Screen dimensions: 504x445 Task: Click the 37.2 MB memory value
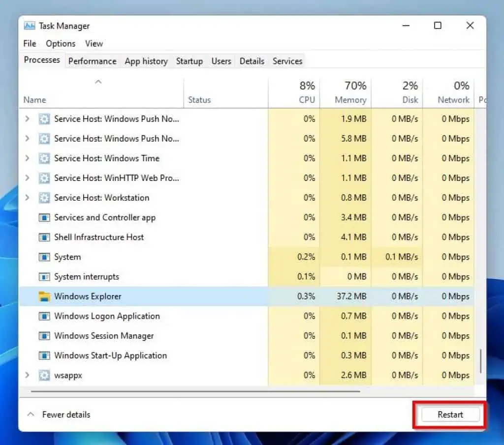[x=351, y=297]
